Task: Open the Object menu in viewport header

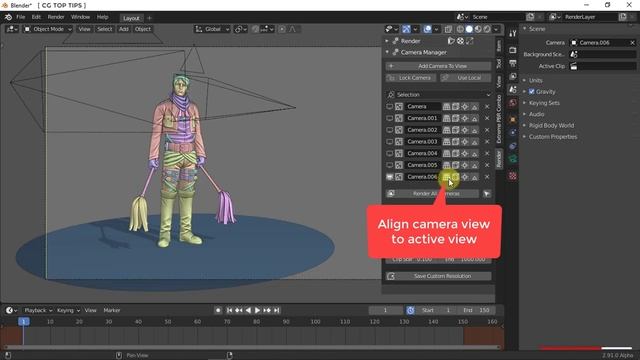Action: 143,29
